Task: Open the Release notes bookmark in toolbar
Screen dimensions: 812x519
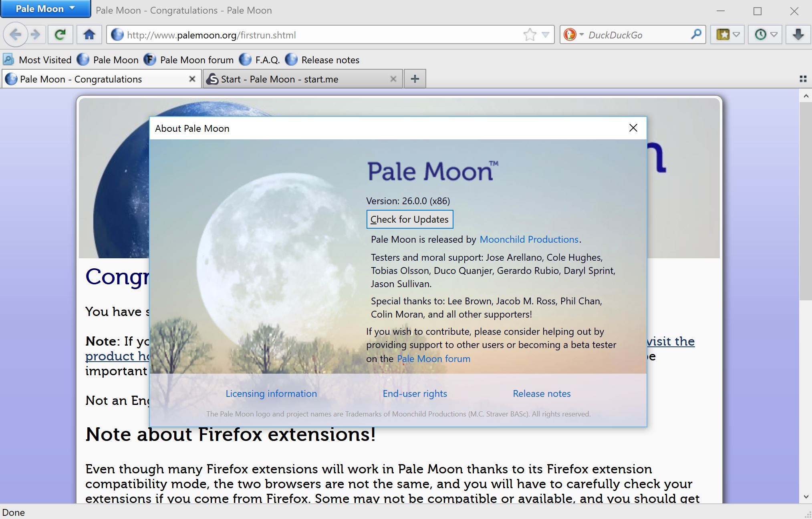Action: point(322,60)
